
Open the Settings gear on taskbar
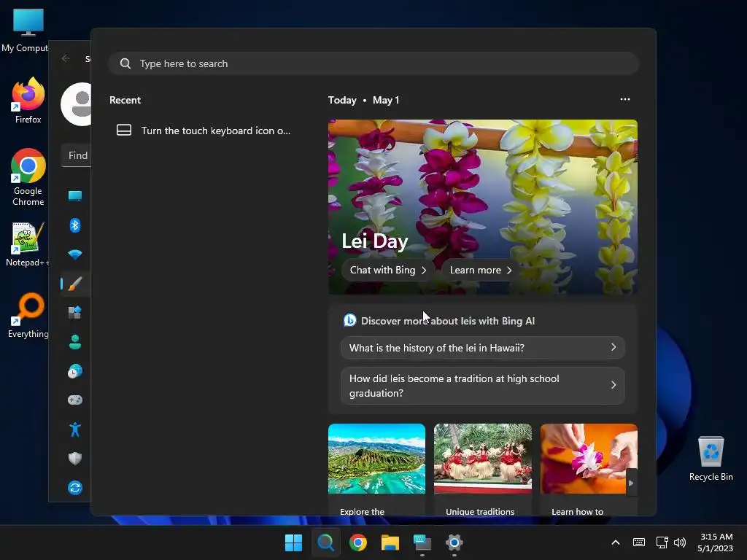[x=454, y=542]
